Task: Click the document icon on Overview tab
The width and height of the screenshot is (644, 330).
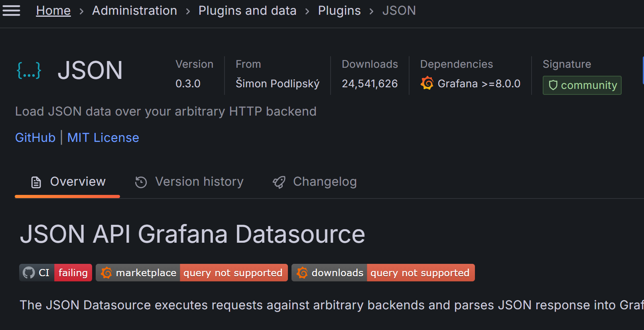Action: (36, 182)
